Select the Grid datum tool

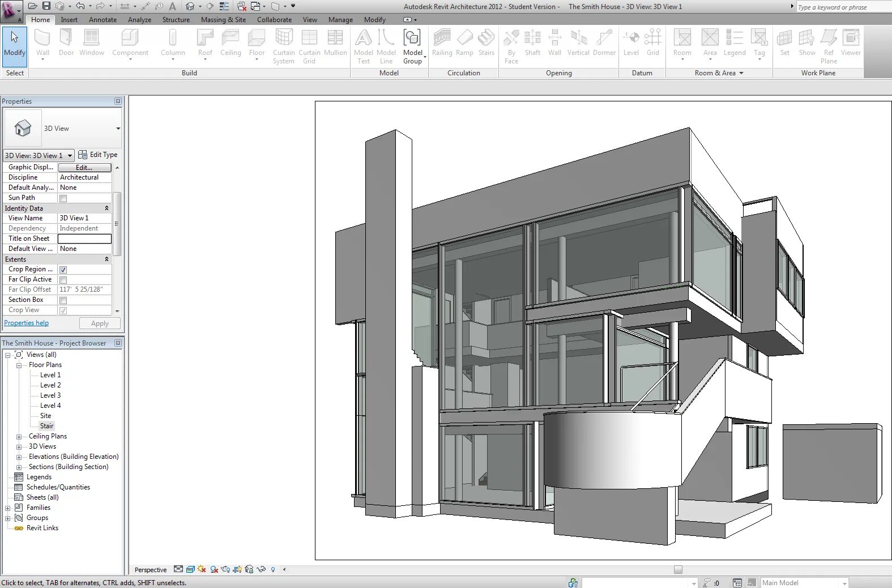653,43
